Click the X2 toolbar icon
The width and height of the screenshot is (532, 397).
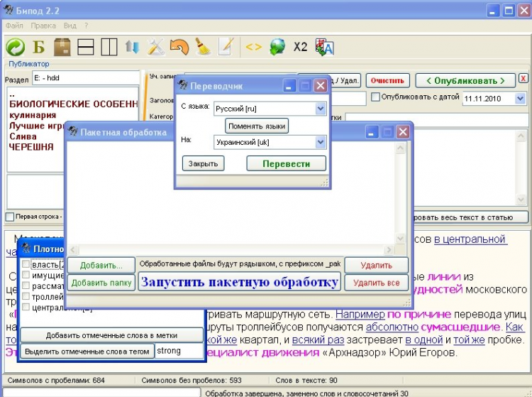tap(300, 47)
